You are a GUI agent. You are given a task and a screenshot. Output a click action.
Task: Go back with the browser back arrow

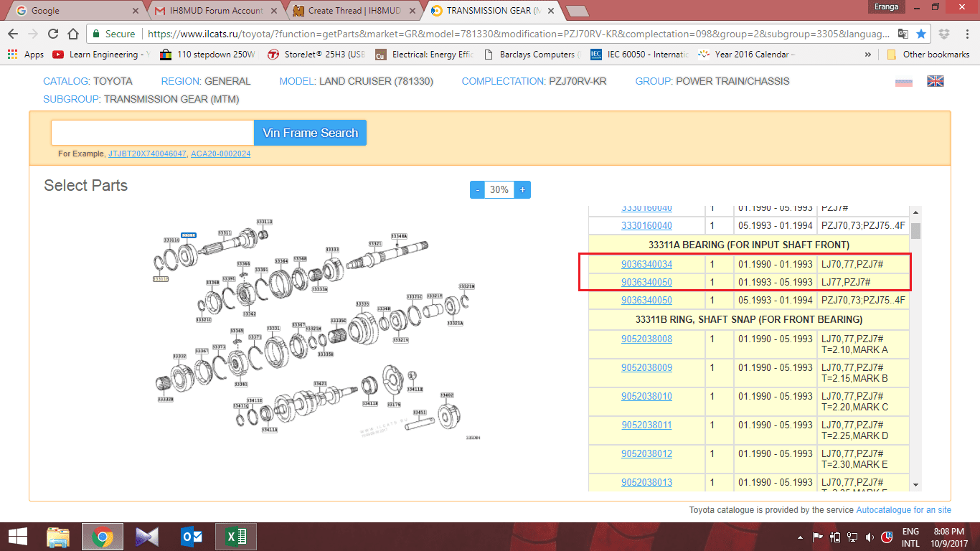click(x=12, y=34)
